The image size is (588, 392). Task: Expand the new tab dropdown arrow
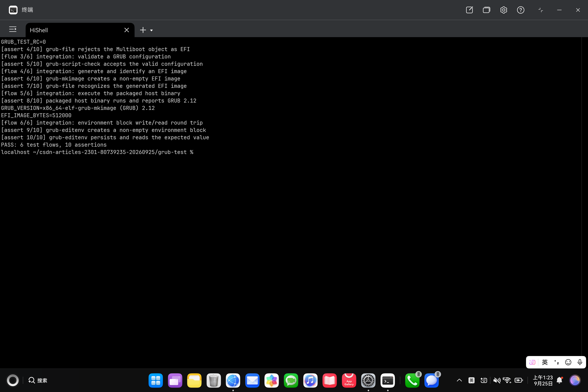click(x=152, y=30)
